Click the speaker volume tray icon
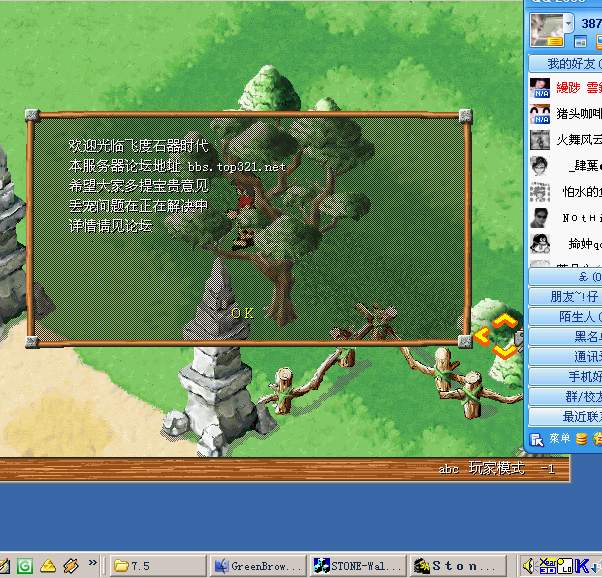The image size is (602, 578). tap(529, 566)
